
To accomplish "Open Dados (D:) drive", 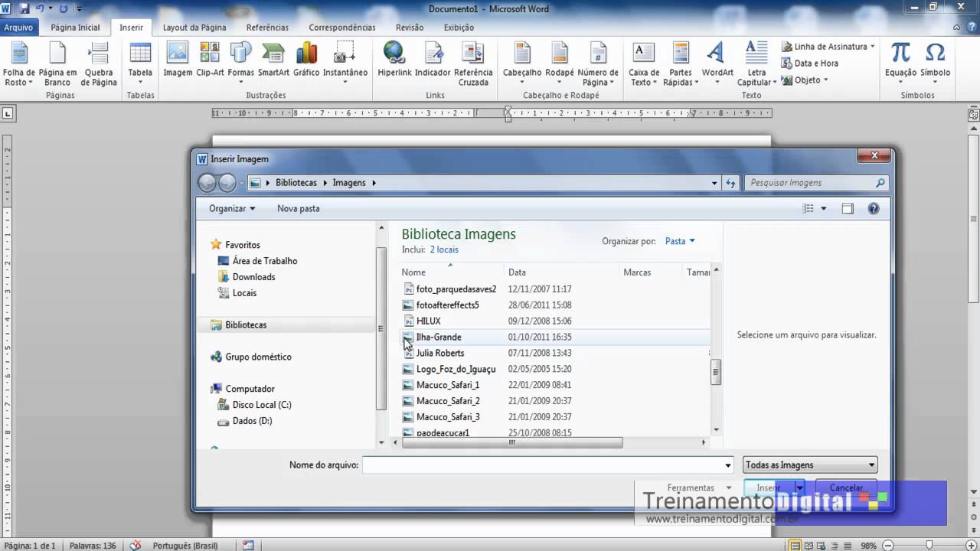I will [x=252, y=421].
